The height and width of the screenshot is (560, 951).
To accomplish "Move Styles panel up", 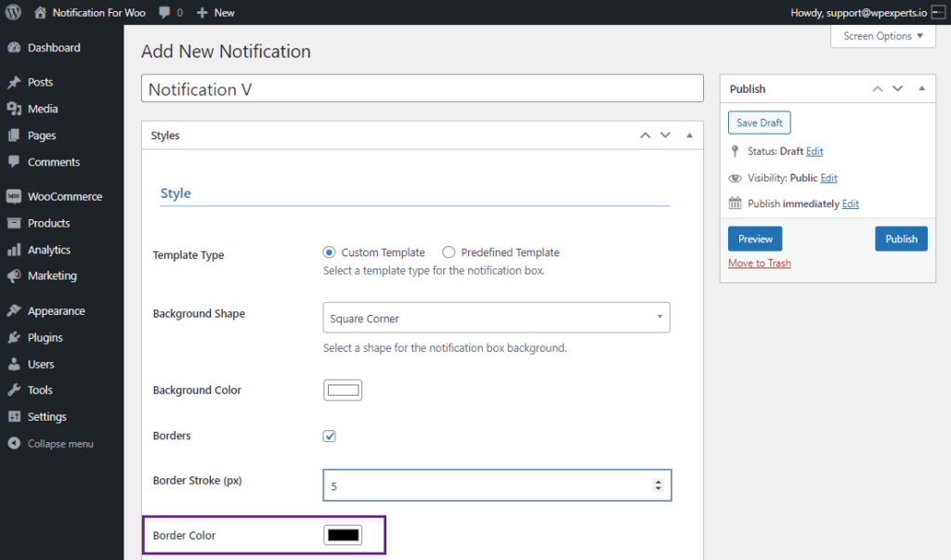I will pos(645,136).
